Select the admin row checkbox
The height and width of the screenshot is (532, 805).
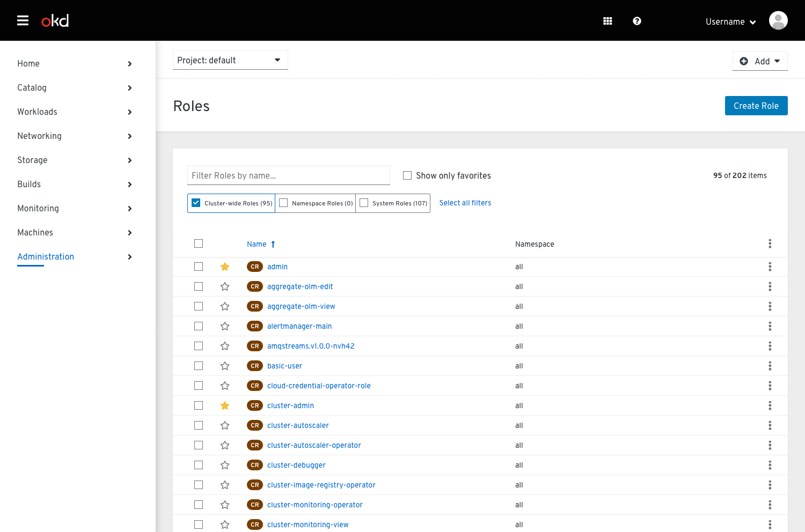199,267
